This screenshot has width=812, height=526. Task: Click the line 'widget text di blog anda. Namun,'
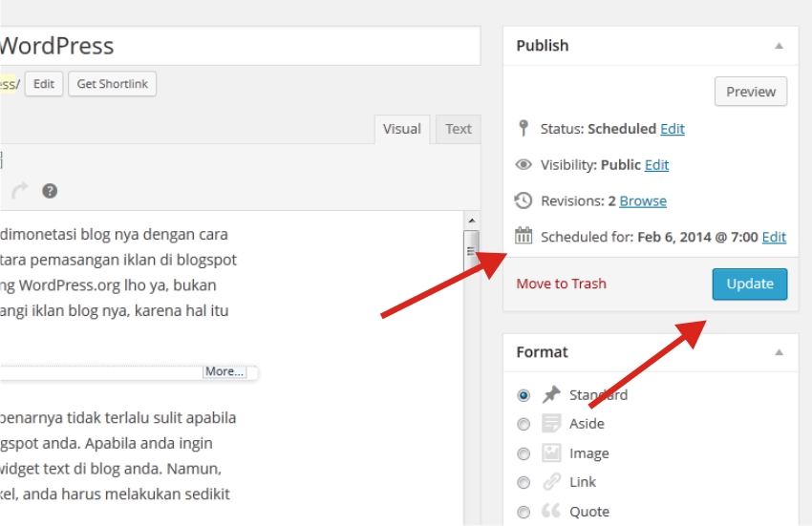(x=111, y=469)
